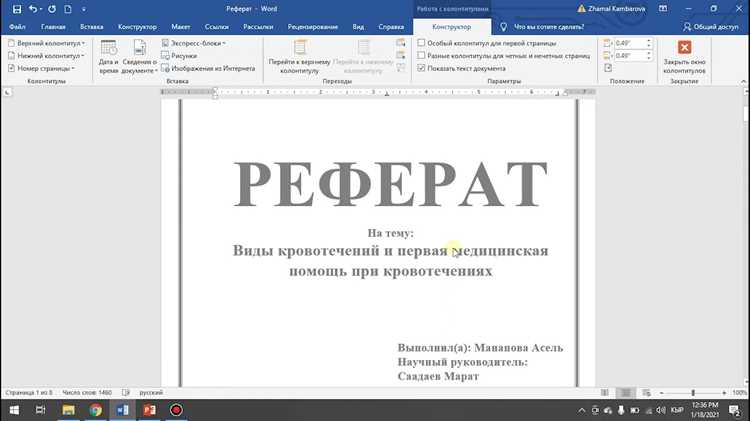
Task: Click the Zhamal Kambarova account name
Action: click(617, 9)
